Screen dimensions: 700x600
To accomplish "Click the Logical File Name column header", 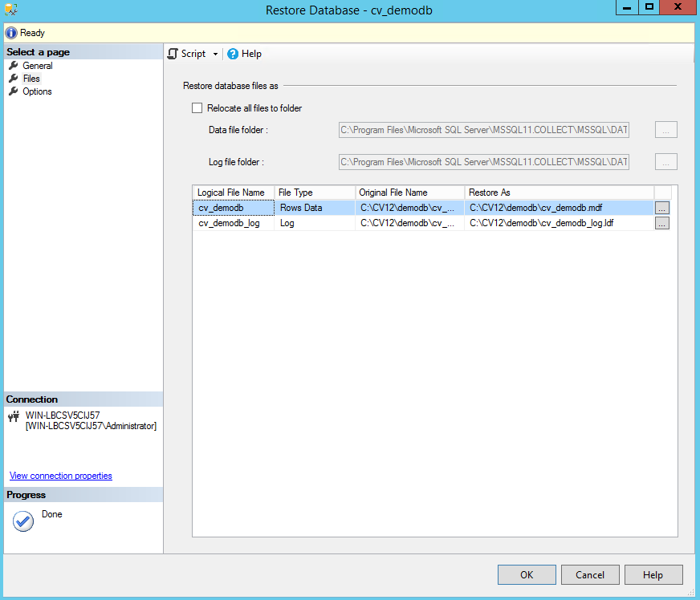I will [x=234, y=193].
